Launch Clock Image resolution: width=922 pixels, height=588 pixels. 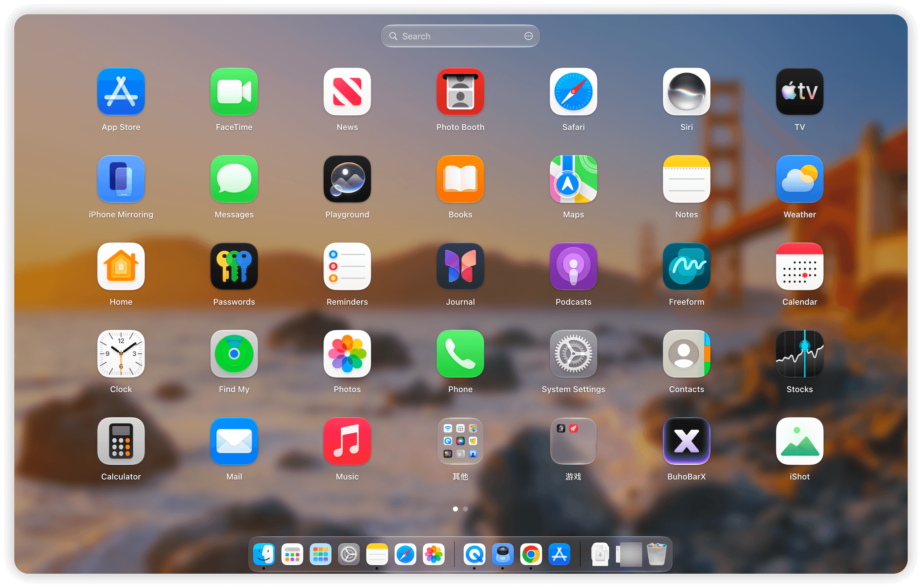[121, 354]
